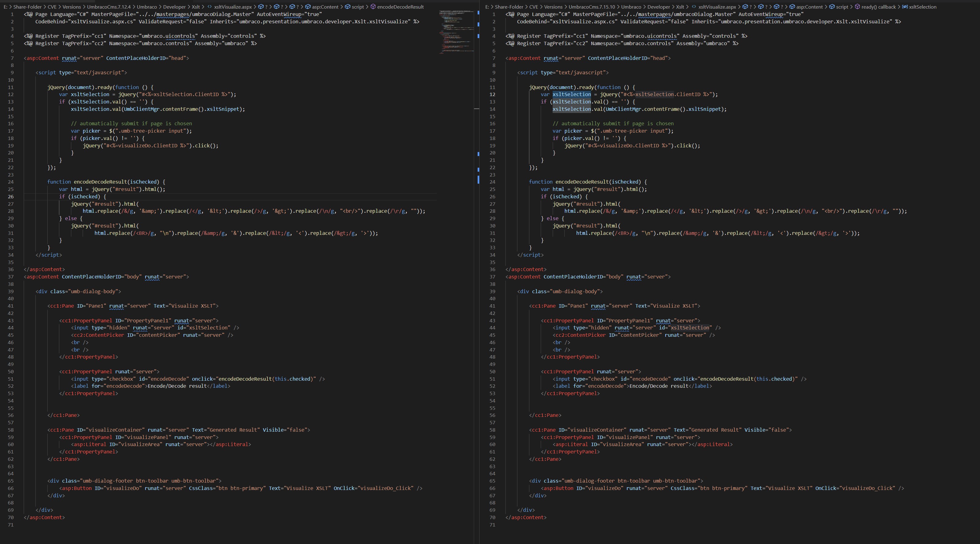This screenshot has width=980, height=544.
Task: Open the UmbracoCms.7.12.4 breadcrumb folder in left editor
Action: tap(108, 7)
